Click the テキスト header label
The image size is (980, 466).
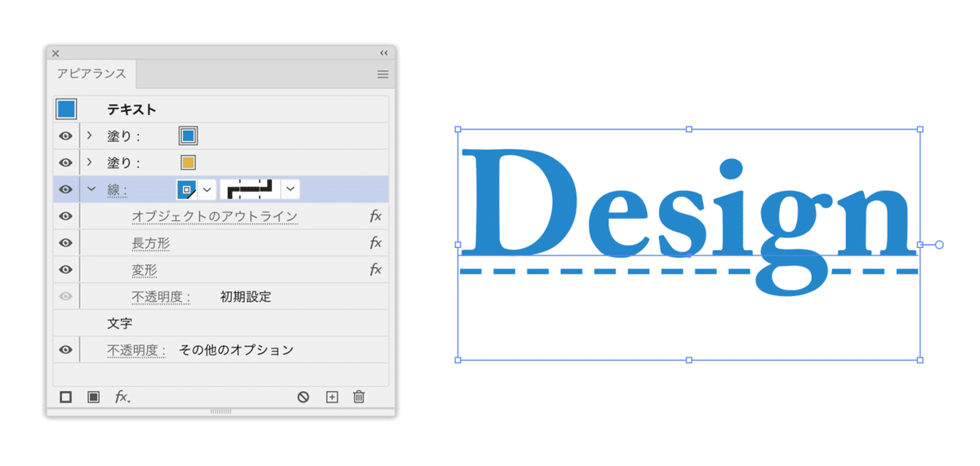coord(131,109)
